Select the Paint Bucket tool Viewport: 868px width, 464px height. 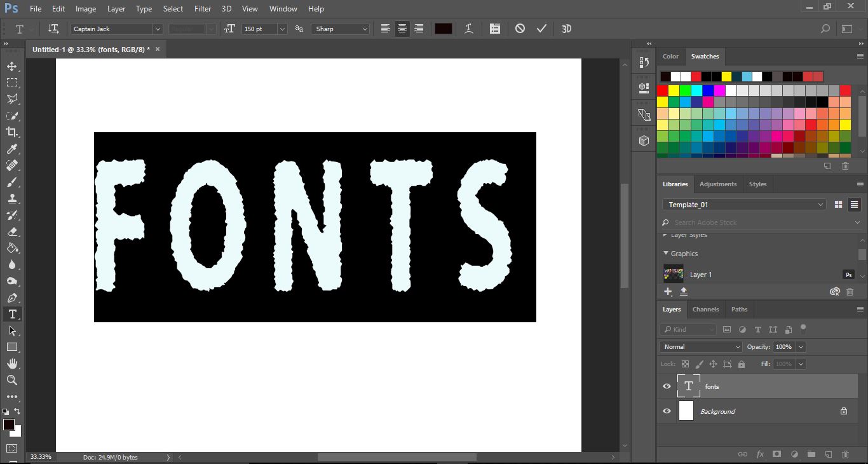[12, 248]
